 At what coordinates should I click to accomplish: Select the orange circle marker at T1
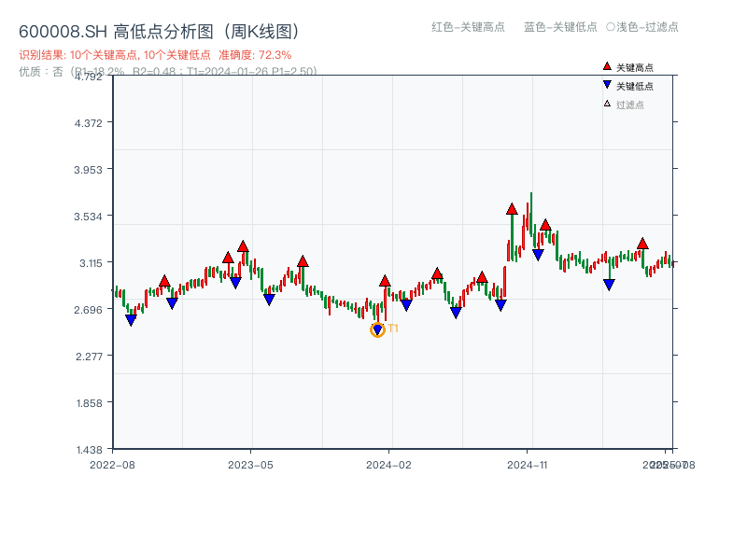(x=377, y=329)
